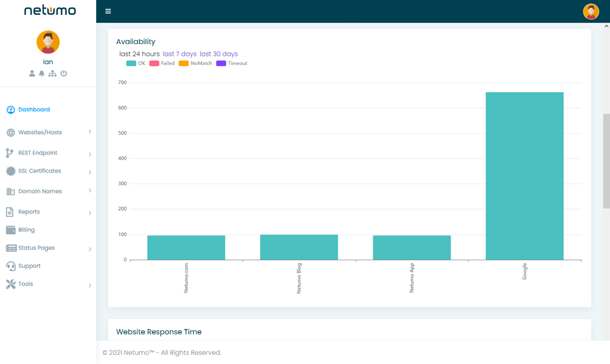The image size is (610, 364).
Task: Toggle the NoMatch legend label
Action: (x=202, y=64)
